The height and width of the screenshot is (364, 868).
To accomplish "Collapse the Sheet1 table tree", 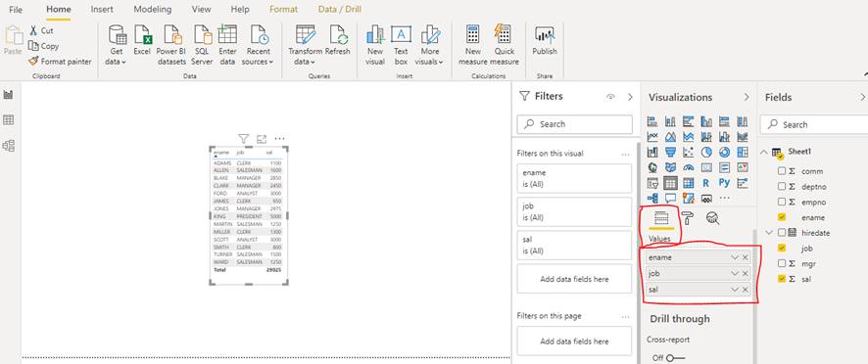I will [764, 152].
